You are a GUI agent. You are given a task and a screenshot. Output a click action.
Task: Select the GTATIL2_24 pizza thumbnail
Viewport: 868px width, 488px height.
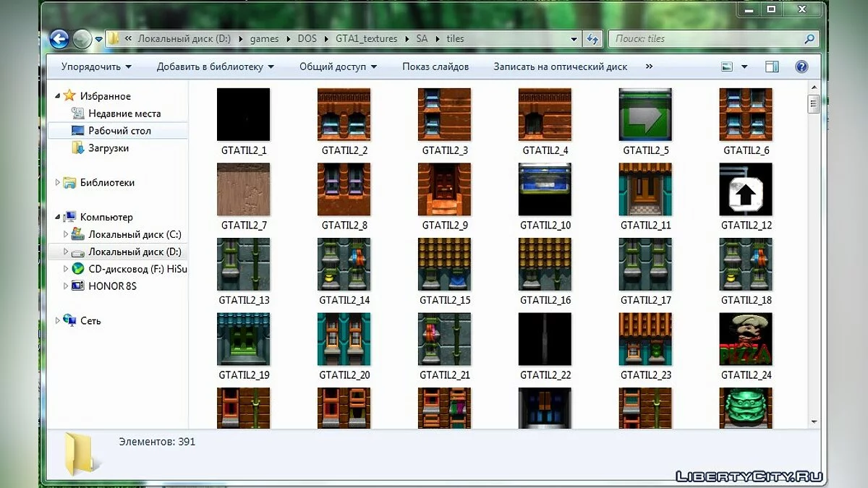click(x=746, y=340)
